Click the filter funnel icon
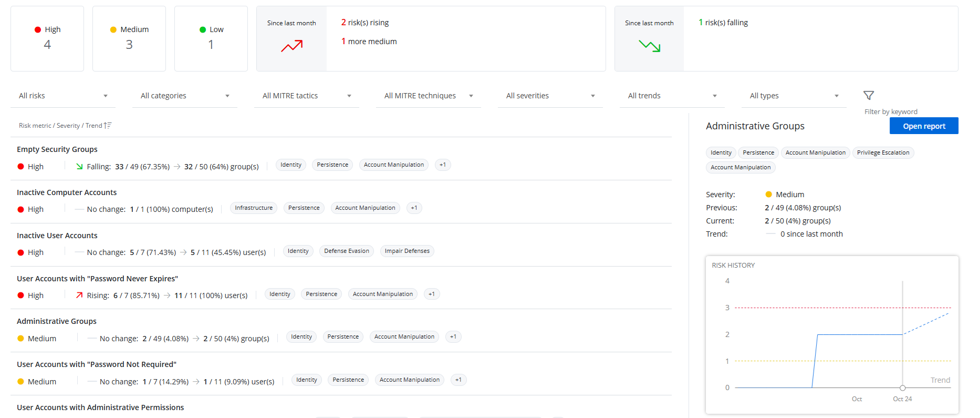 click(x=869, y=95)
